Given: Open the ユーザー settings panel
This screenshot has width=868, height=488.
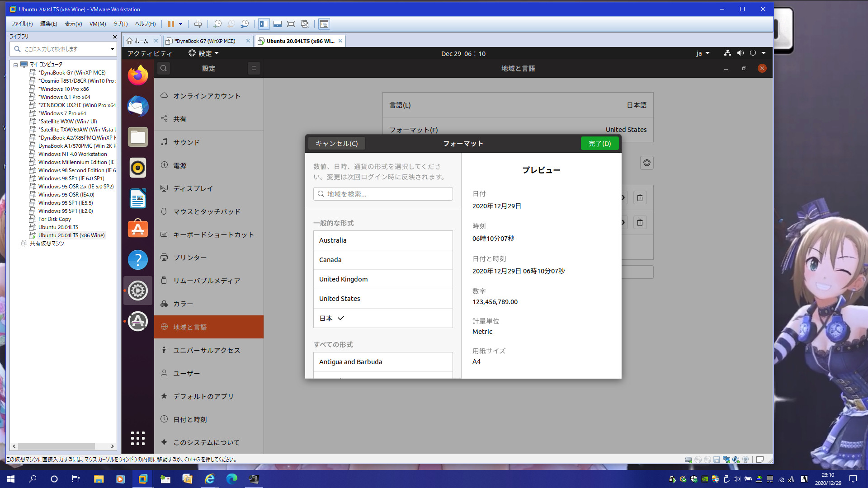Looking at the screenshot, I should tap(209, 373).
